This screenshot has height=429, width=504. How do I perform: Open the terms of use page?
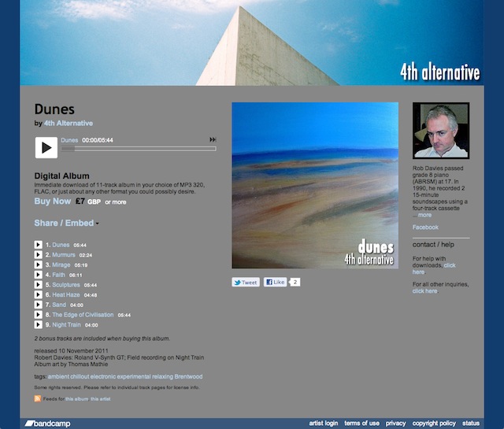[361, 423]
